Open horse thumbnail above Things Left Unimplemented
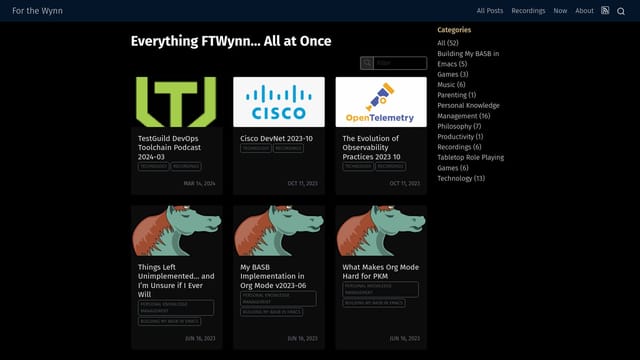The height and width of the screenshot is (360, 640). 176,231
